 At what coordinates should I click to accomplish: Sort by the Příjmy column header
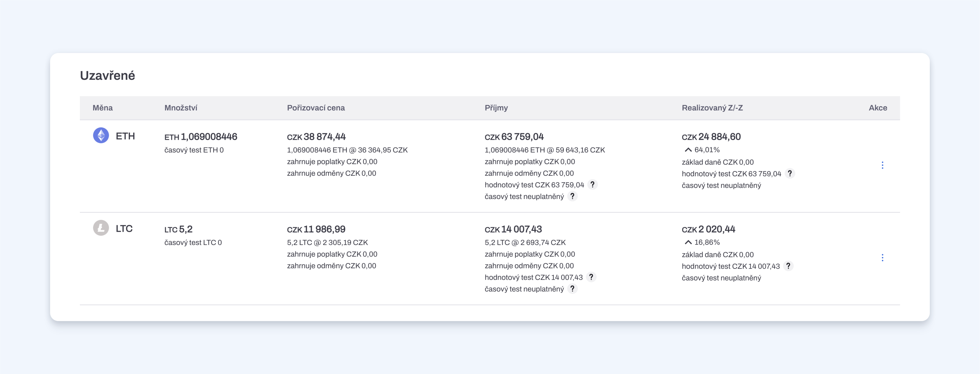pos(496,108)
